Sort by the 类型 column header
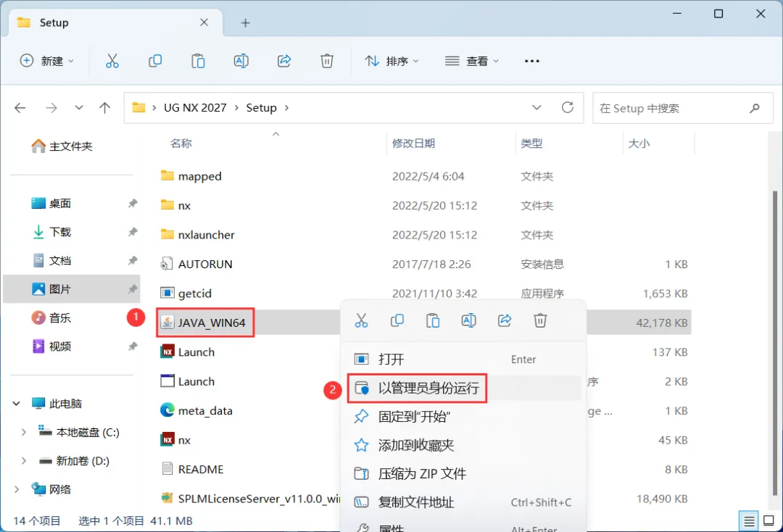The width and height of the screenshot is (783, 532). [531, 144]
